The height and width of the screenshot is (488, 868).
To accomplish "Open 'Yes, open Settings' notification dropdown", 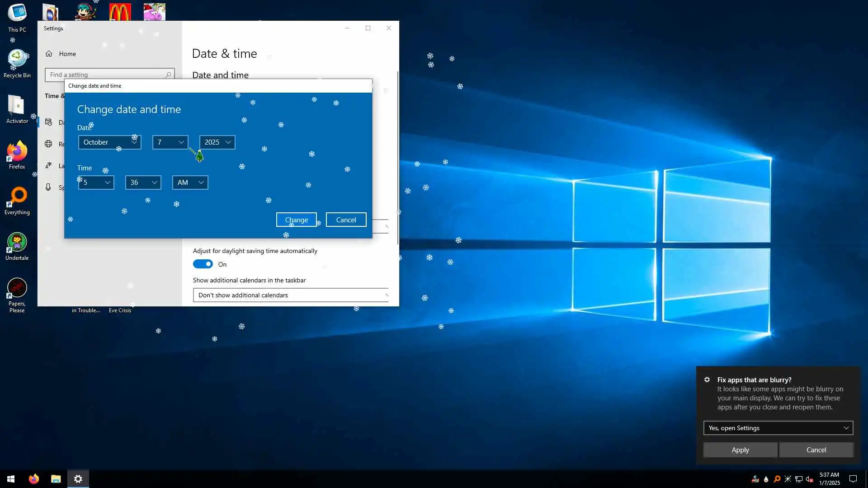I will [x=778, y=428].
